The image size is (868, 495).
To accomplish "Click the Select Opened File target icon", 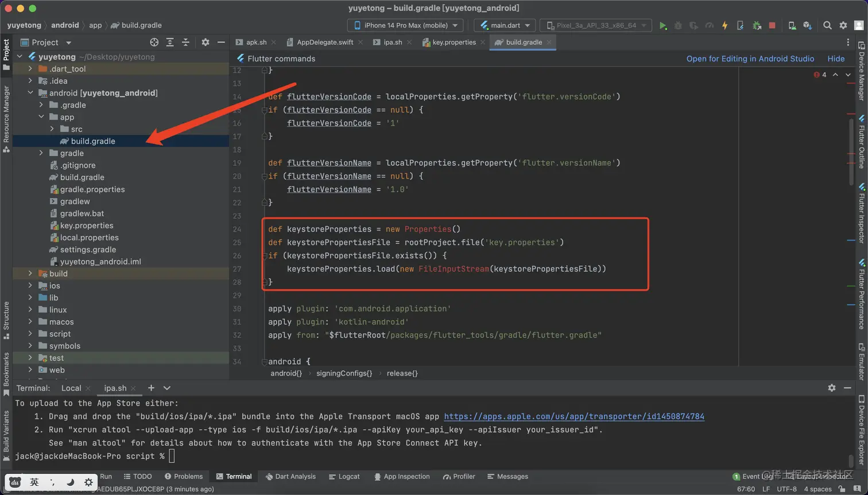I will (154, 42).
